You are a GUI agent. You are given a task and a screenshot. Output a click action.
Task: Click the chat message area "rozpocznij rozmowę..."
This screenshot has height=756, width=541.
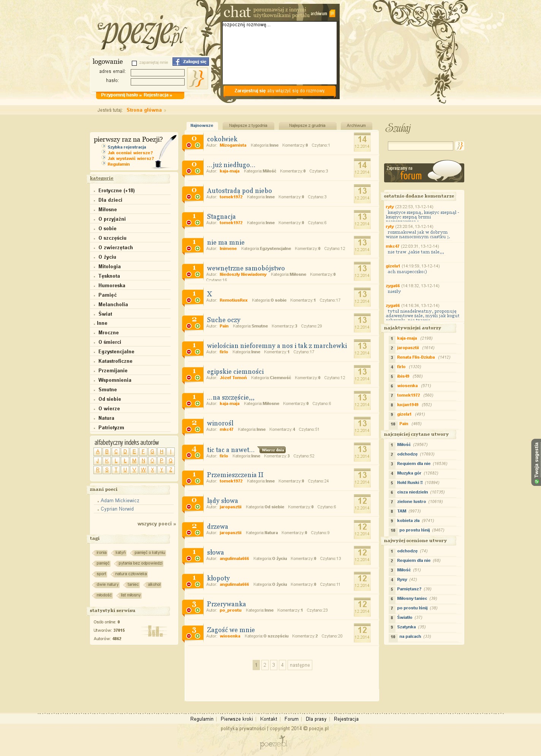click(x=280, y=53)
